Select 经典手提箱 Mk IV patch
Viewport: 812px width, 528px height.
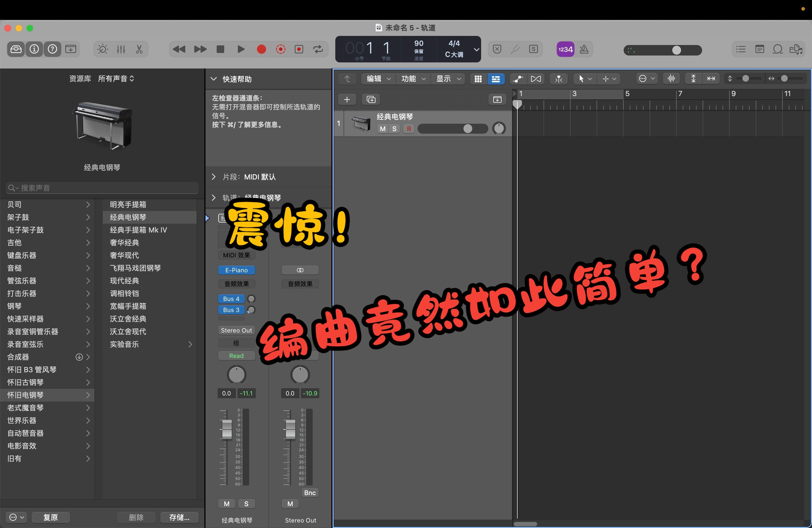pyautogui.click(x=149, y=230)
